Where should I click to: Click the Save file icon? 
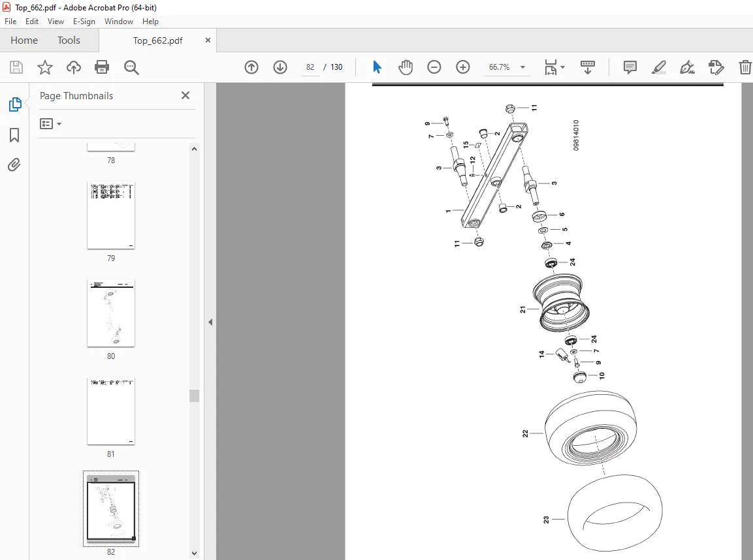tap(16, 67)
